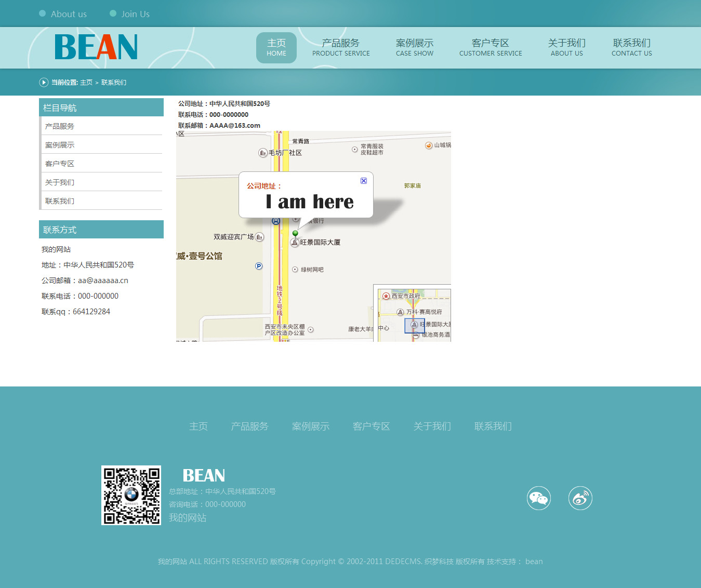Select 关于我们 in the sidebar navigation

point(60,182)
